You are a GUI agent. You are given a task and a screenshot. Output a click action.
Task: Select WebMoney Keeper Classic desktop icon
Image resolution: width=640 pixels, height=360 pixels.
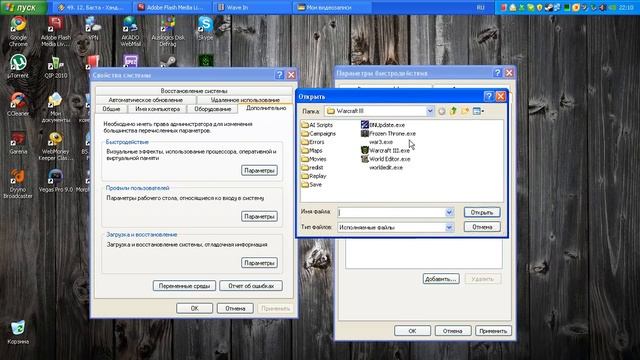56,146
